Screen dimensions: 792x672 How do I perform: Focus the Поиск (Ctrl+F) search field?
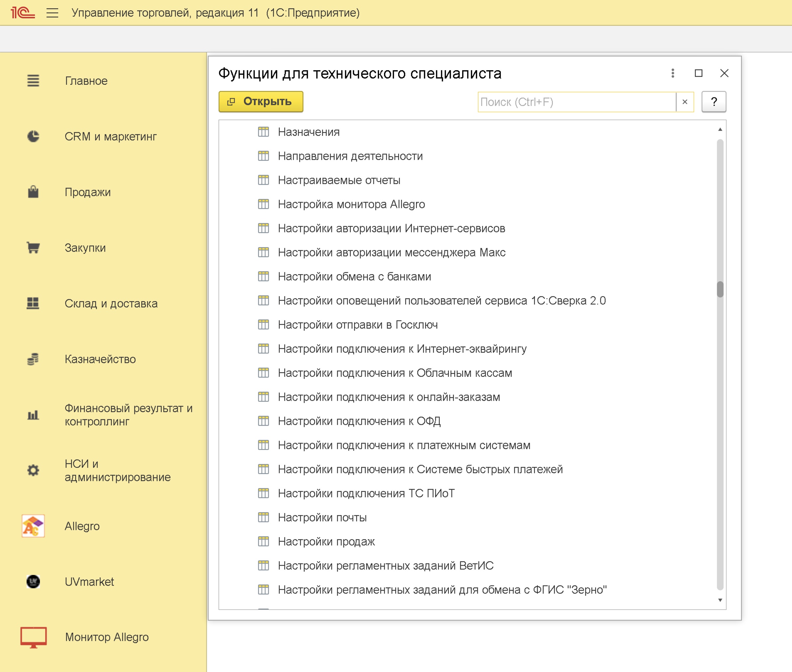577,102
